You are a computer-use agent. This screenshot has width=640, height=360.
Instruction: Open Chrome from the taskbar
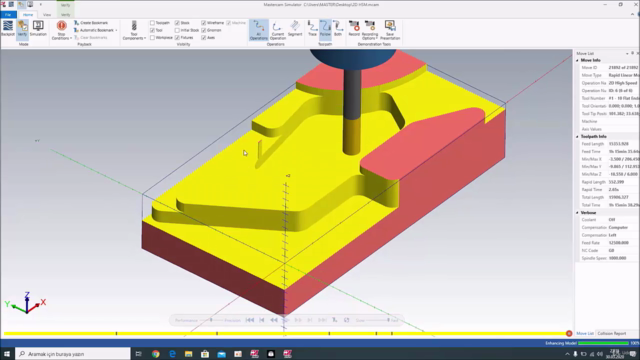coord(156,354)
